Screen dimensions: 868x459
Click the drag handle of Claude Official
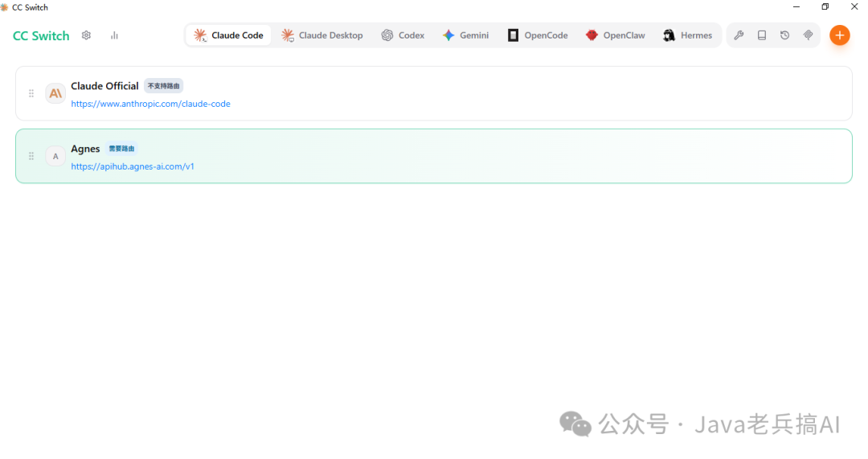31,93
